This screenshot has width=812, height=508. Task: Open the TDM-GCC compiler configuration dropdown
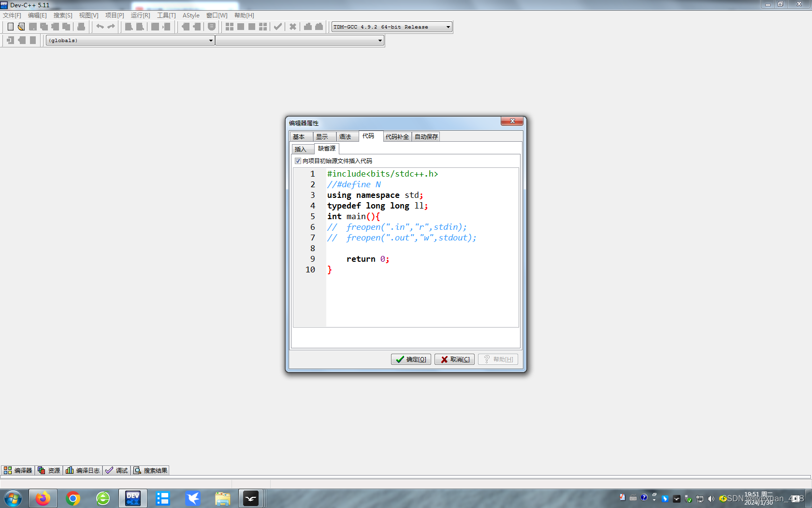447,27
